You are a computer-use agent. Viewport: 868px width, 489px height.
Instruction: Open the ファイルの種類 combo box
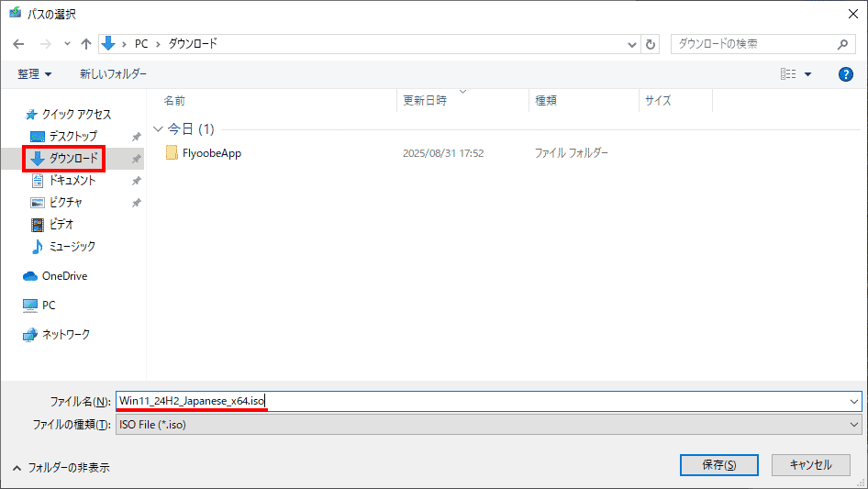click(488, 425)
